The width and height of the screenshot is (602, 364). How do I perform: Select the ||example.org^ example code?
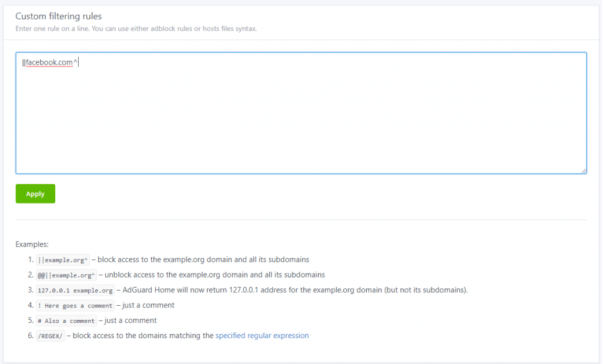pos(63,260)
